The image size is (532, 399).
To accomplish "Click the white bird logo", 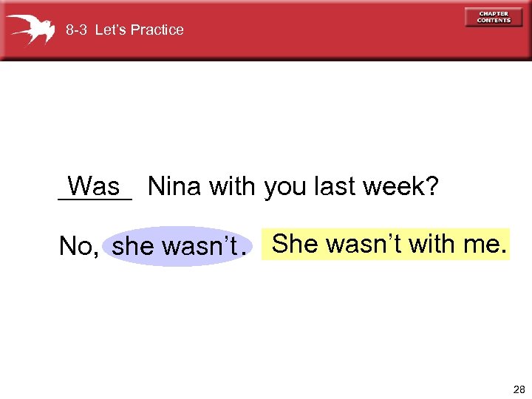I will coord(30,29).
